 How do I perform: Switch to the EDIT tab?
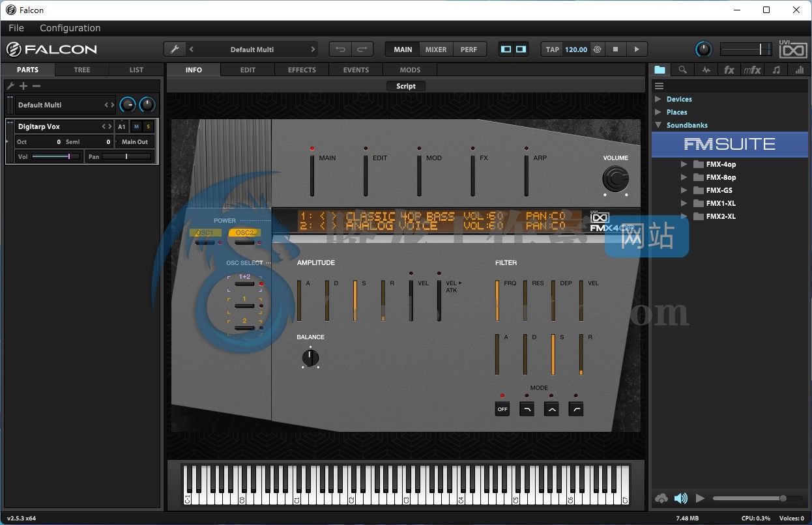tap(248, 70)
